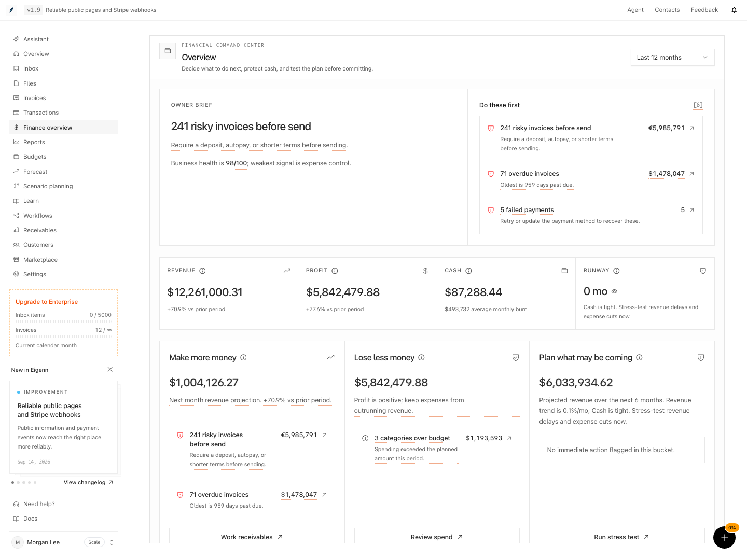Image resolution: width=747 pixels, height=560 pixels.
Task: Click the Cash info icon
Action: [469, 271]
